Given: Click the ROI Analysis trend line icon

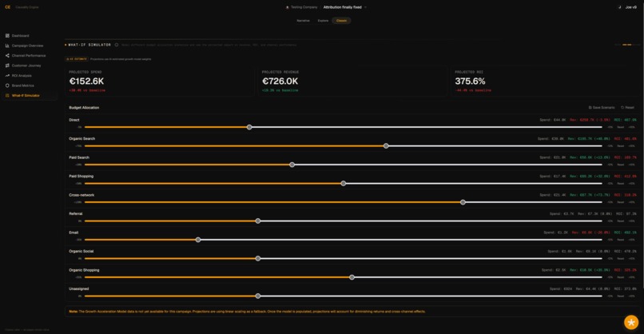Looking at the screenshot, I should [x=7, y=76].
